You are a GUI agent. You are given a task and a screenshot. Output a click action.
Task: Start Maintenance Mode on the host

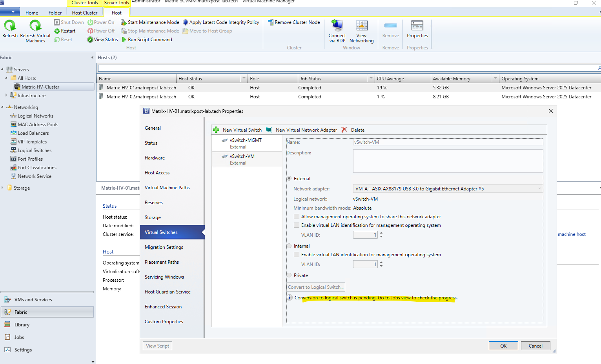click(150, 22)
